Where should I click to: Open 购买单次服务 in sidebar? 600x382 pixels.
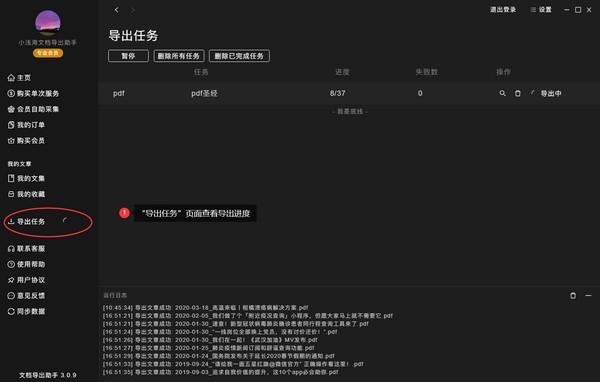33,93
